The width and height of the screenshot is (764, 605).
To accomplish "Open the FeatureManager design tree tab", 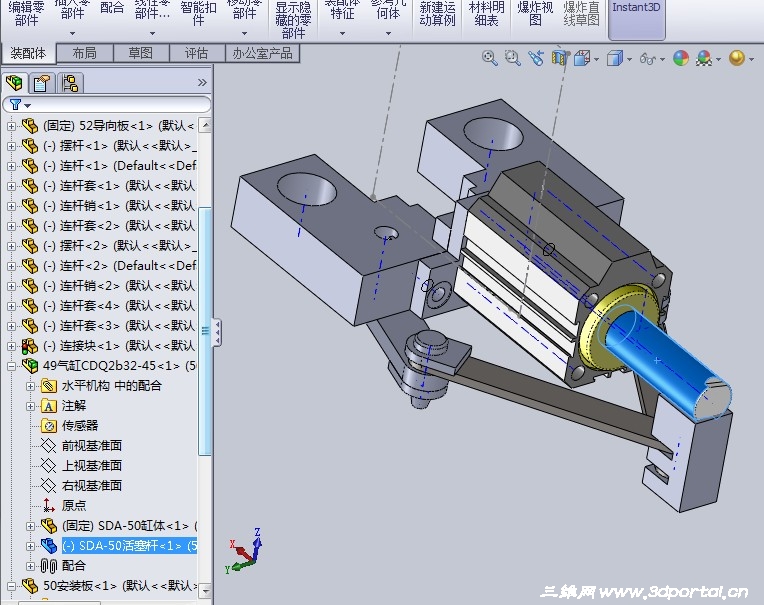I will [x=15, y=83].
